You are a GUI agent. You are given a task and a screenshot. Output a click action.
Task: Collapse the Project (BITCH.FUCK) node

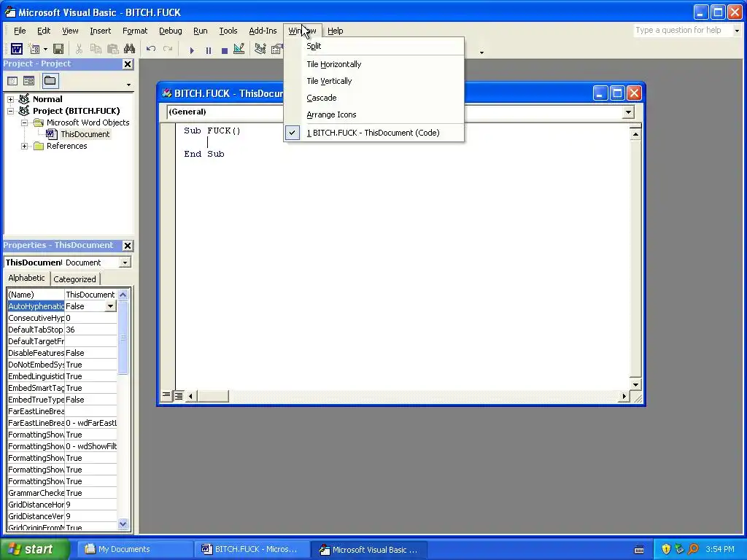pyautogui.click(x=10, y=111)
